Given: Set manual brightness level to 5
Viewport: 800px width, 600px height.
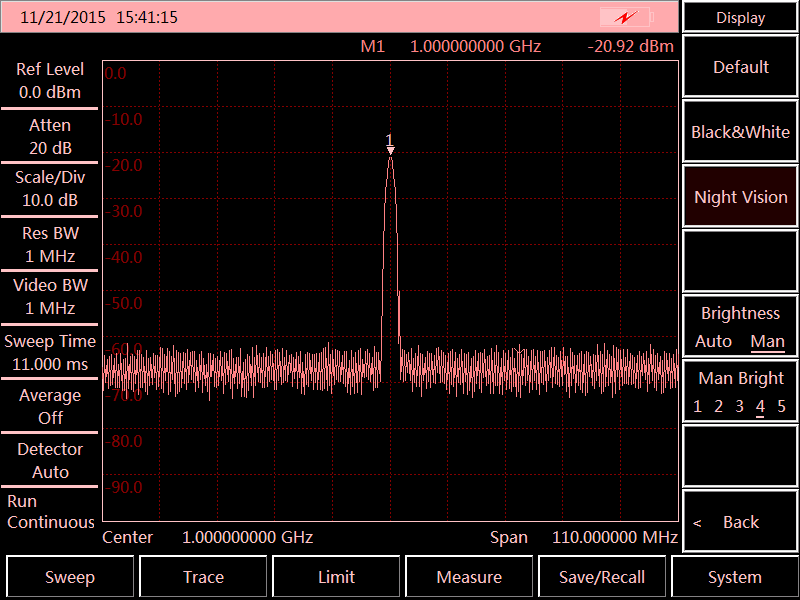Looking at the screenshot, I should pyautogui.click(x=781, y=406).
